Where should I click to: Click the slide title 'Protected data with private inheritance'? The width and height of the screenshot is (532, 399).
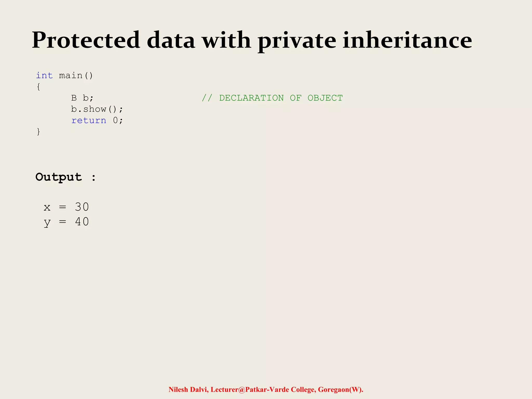252,41
